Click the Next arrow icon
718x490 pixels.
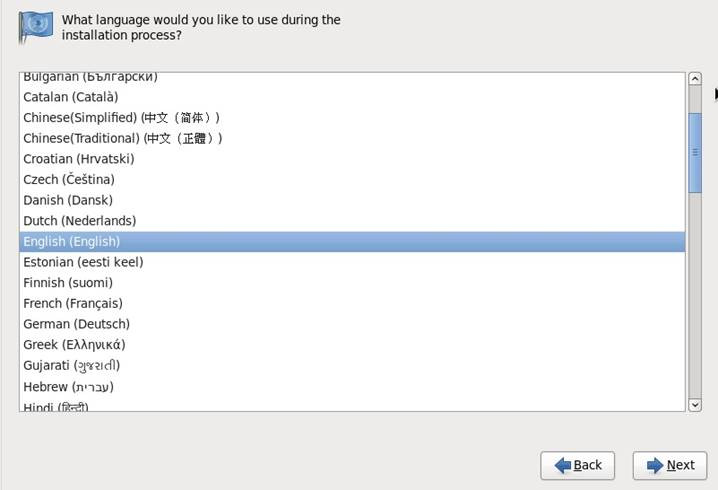tap(655, 465)
